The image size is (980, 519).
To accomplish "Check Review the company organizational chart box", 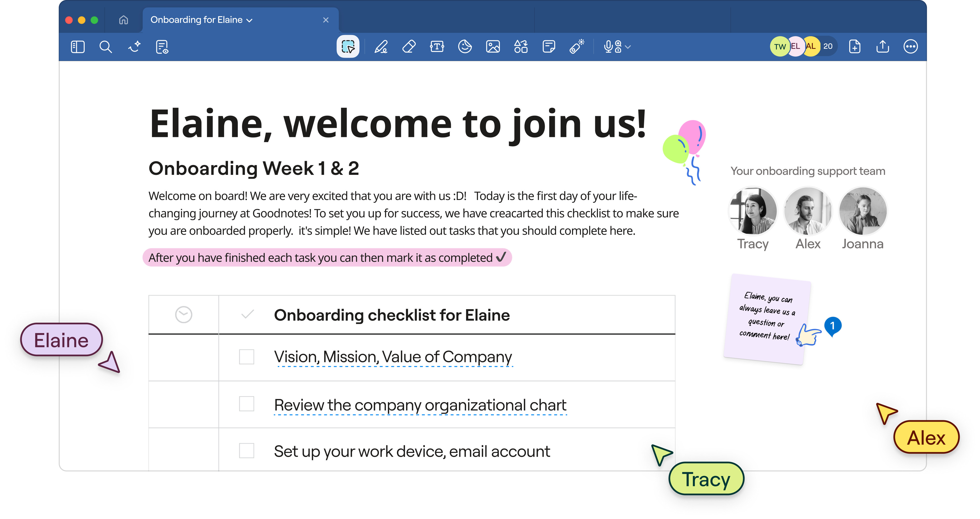I will click(247, 404).
